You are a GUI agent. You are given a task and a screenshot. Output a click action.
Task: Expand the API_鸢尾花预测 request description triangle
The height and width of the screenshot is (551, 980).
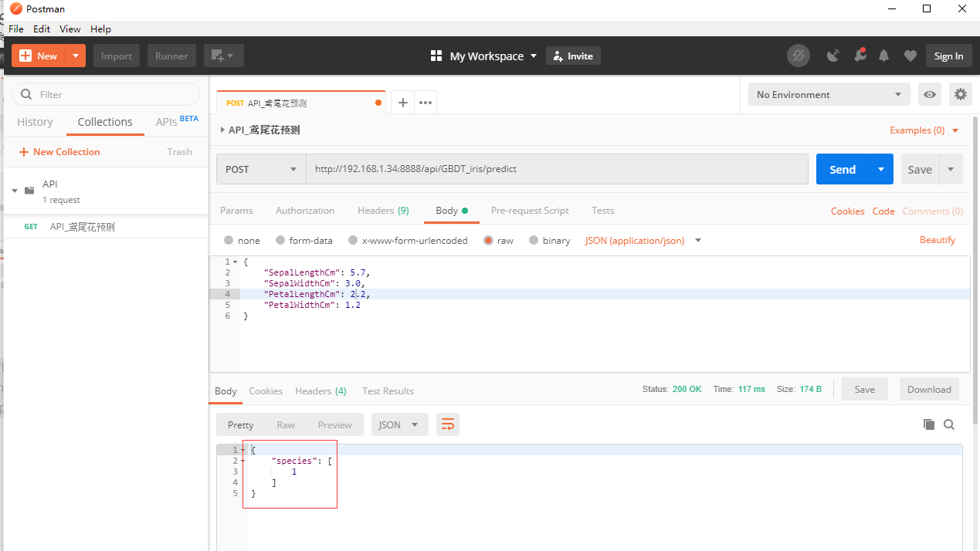tap(222, 130)
